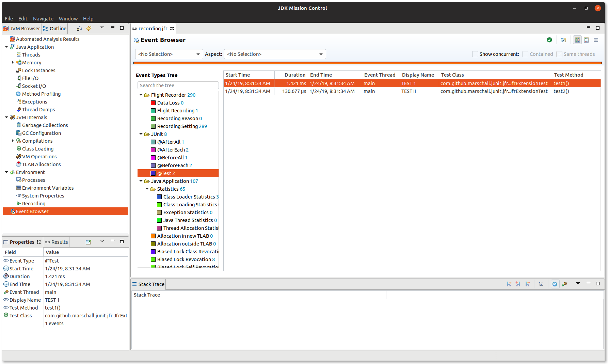Sort by the Start Time column header

tap(249, 75)
